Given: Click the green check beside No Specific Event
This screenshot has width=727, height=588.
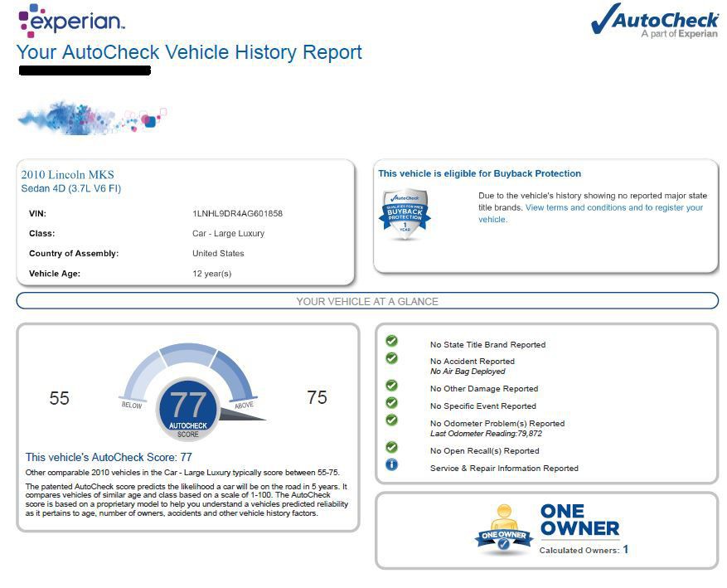Looking at the screenshot, I should tap(391, 403).
